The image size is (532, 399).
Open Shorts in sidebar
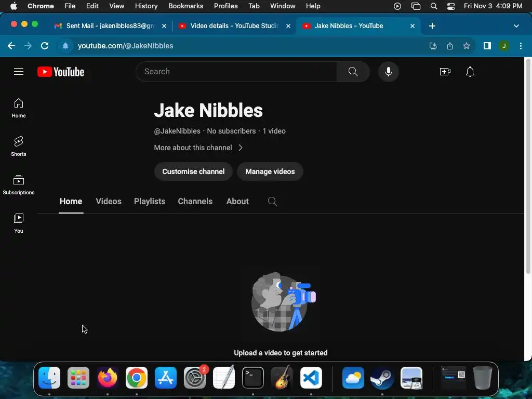pyautogui.click(x=19, y=147)
